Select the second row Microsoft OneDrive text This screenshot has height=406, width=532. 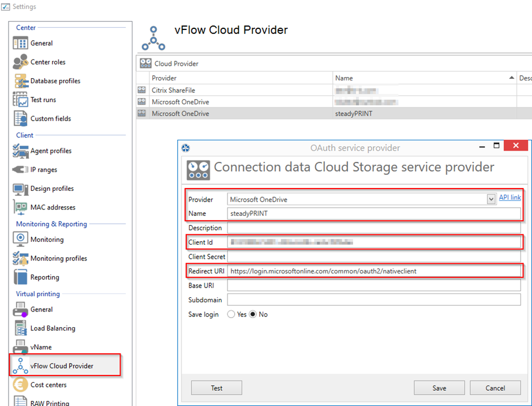[181, 102]
